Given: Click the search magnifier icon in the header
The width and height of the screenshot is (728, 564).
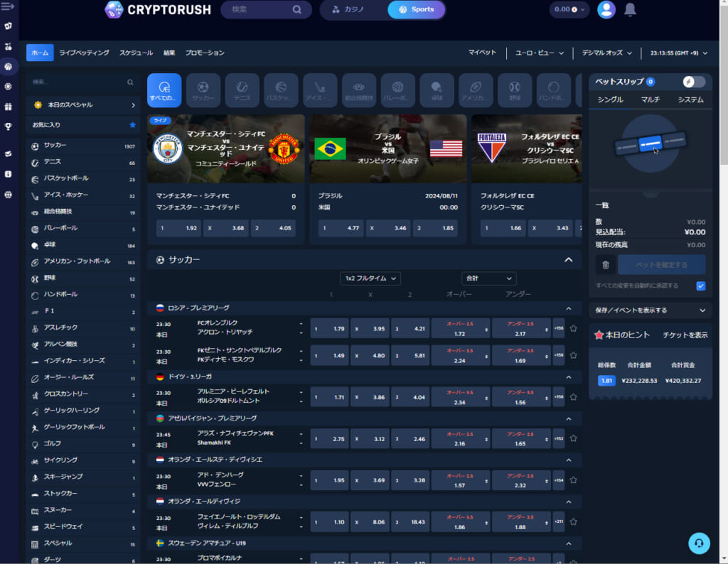Looking at the screenshot, I should 296,9.
